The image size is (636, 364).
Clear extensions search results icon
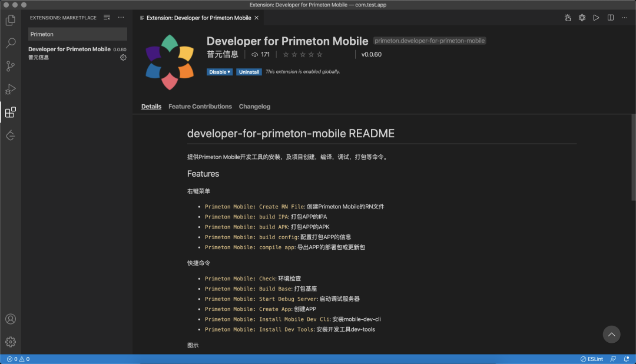tap(107, 18)
